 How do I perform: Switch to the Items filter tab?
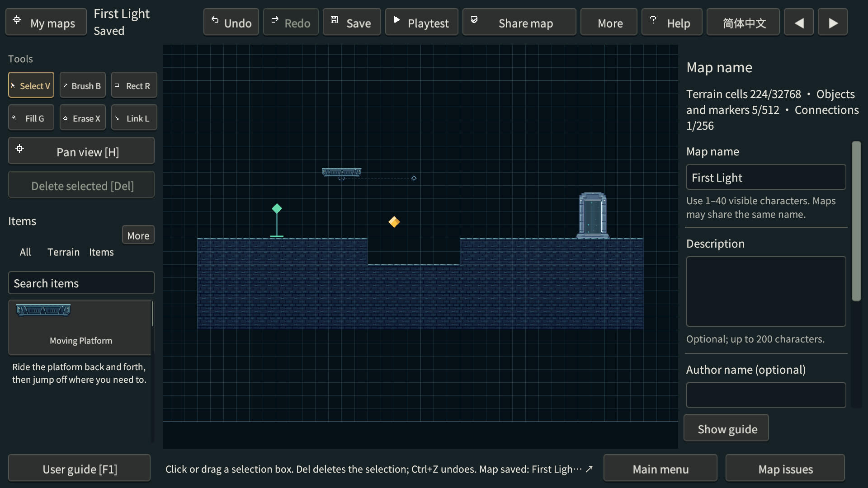(101, 252)
